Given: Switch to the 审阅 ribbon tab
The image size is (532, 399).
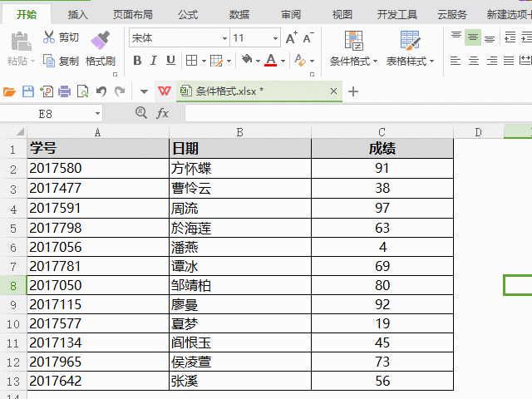Looking at the screenshot, I should click(x=291, y=15).
